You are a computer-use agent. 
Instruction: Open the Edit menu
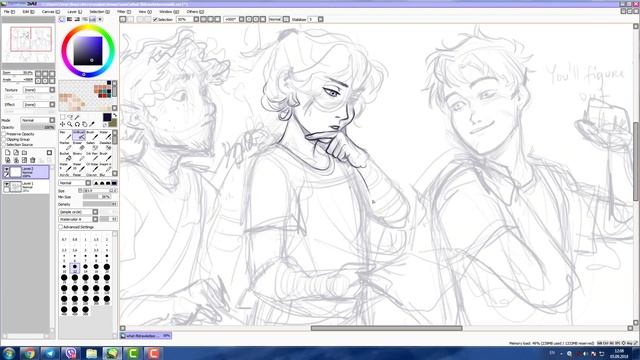pyautogui.click(x=28, y=12)
